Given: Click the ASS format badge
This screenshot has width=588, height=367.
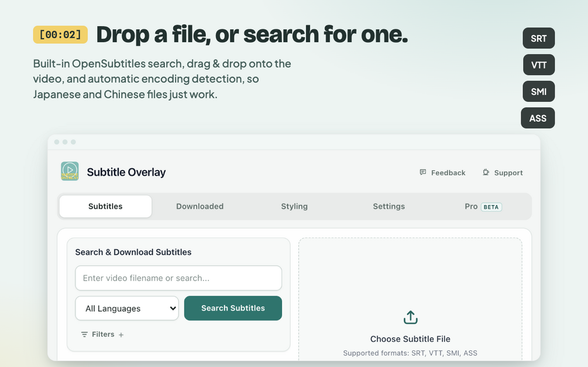Looking at the screenshot, I should [x=538, y=118].
